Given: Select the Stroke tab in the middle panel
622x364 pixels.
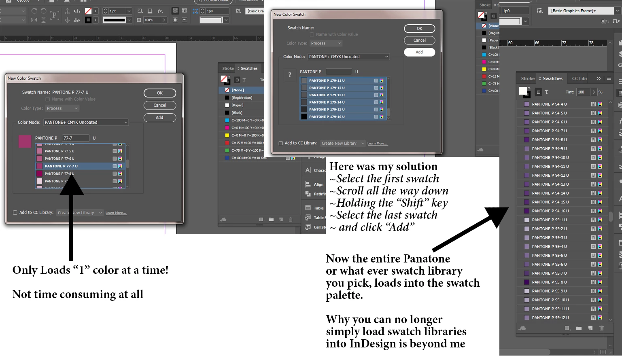Looking at the screenshot, I should point(228,68).
